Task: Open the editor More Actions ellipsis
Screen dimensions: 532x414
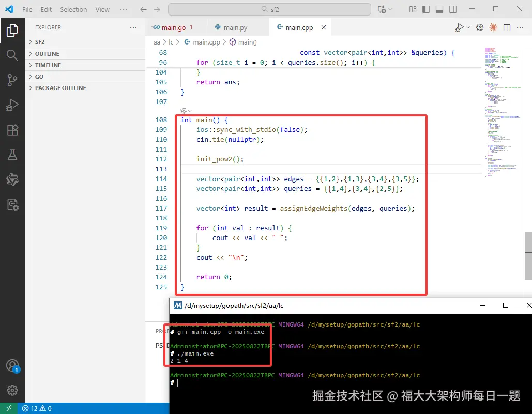Action: (520, 27)
